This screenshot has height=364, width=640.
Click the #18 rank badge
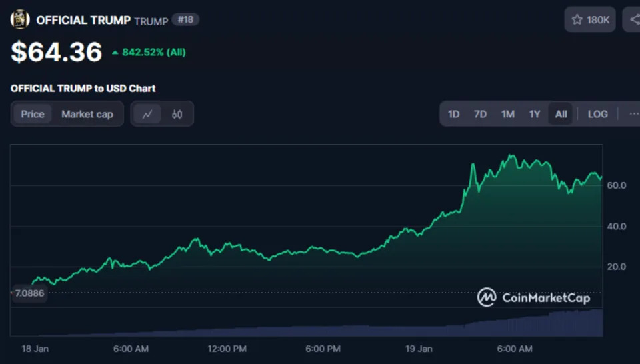tap(185, 19)
